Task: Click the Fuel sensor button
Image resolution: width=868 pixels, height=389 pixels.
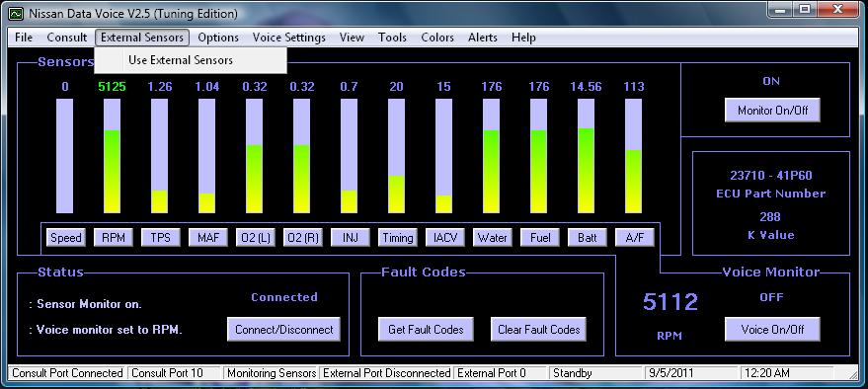Action: pyautogui.click(x=540, y=238)
